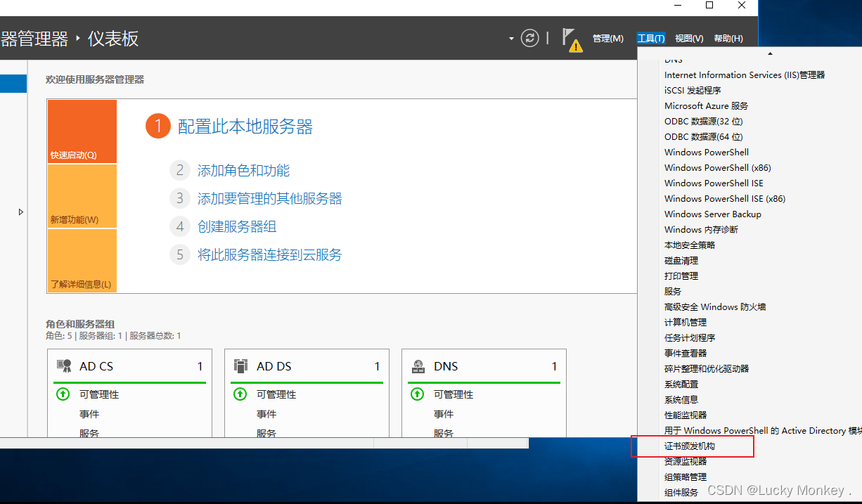862x504 pixels.
Task: Click the refresh icon in header
Action: pyautogui.click(x=529, y=38)
